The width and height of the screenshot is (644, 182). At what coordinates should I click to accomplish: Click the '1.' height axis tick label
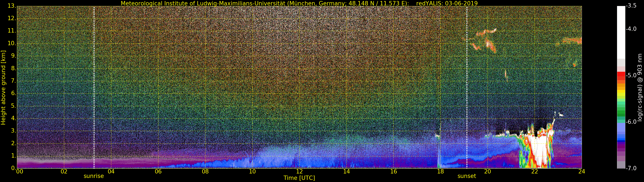click(x=13, y=156)
